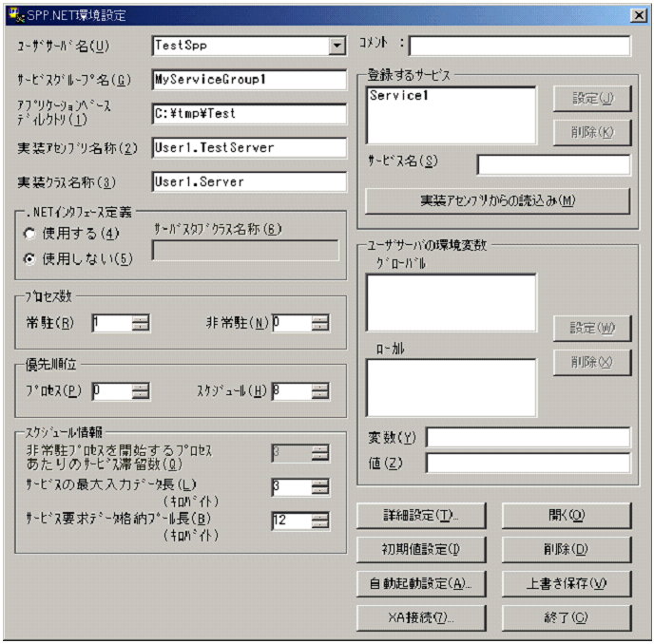The height and width of the screenshot is (644, 654).
Task: Decrease the スケジュール(H) priority spinner
Action: (x=320, y=395)
